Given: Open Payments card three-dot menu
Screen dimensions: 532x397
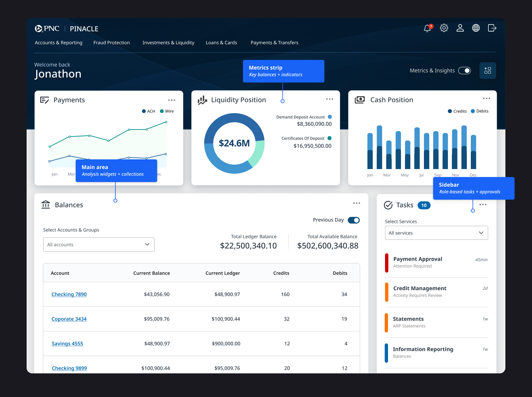Looking at the screenshot, I should coord(172,100).
